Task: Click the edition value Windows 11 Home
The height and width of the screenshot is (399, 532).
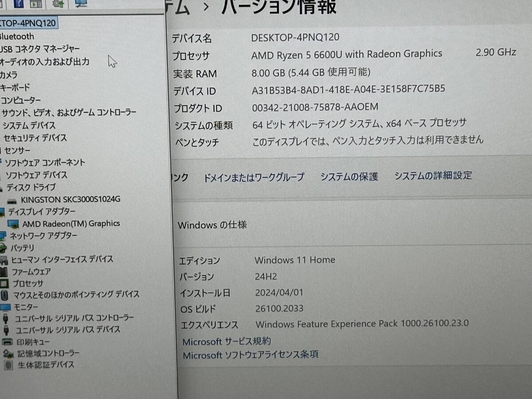Action: click(x=295, y=260)
